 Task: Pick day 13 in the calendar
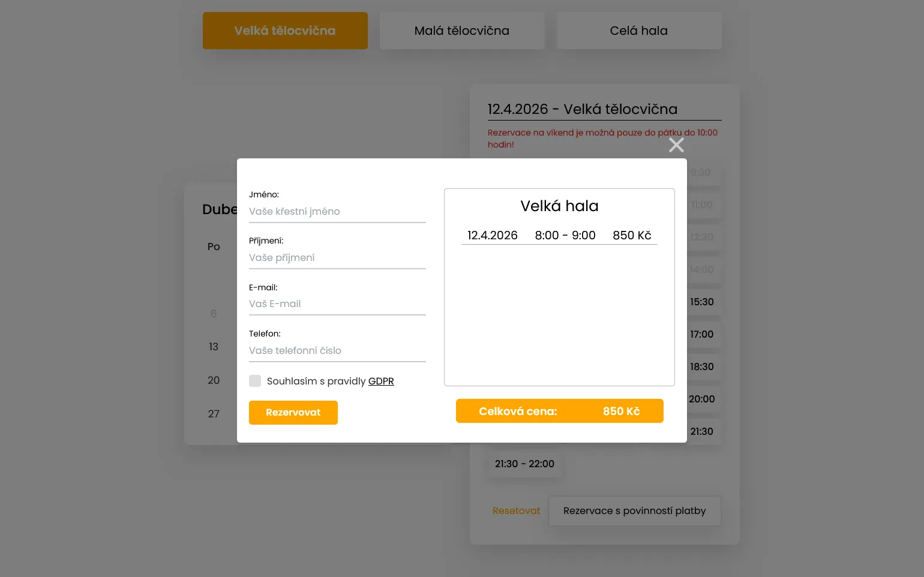tap(214, 347)
